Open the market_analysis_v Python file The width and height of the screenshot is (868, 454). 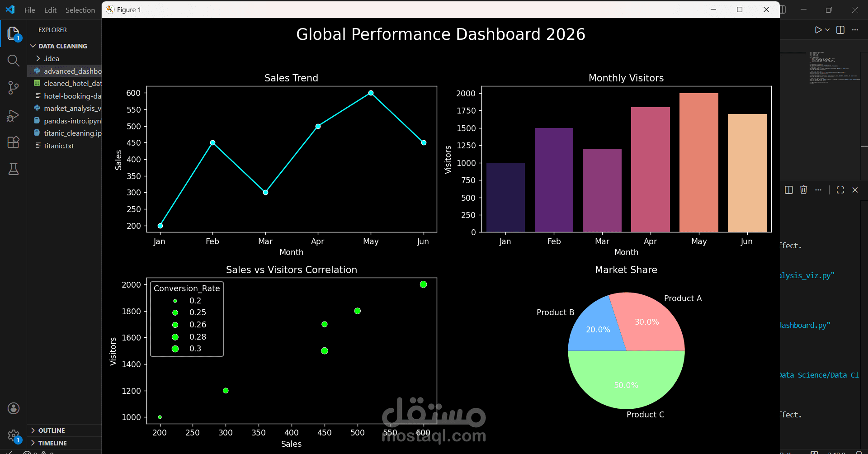tap(65, 108)
